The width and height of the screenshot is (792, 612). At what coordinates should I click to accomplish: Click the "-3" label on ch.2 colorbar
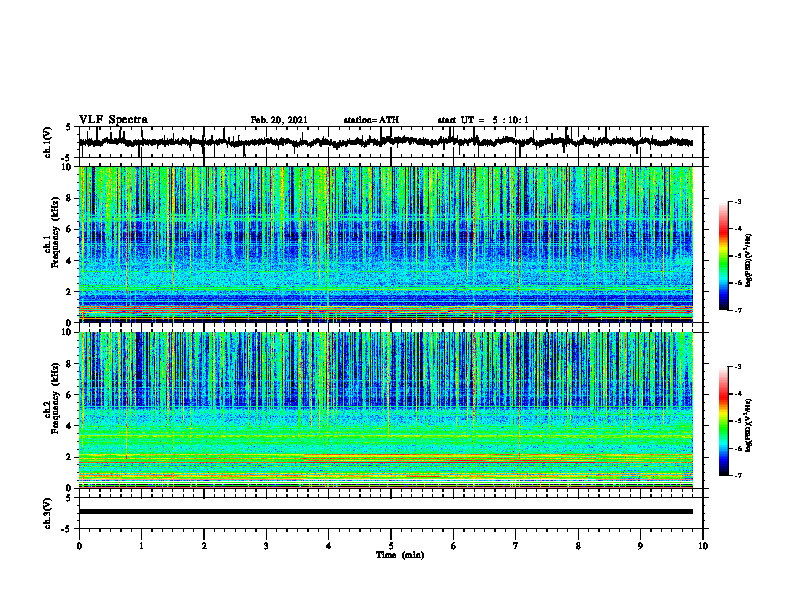click(x=737, y=367)
